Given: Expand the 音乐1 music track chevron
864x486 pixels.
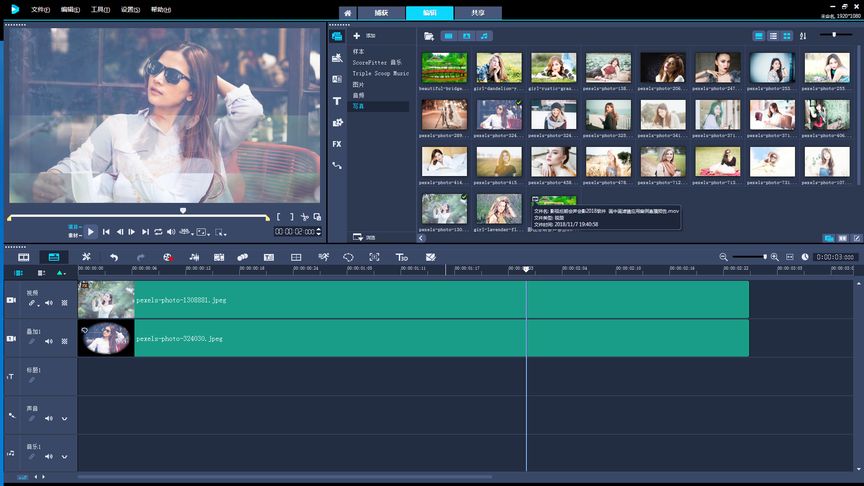Looking at the screenshot, I should pyautogui.click(x=65, y=456).
